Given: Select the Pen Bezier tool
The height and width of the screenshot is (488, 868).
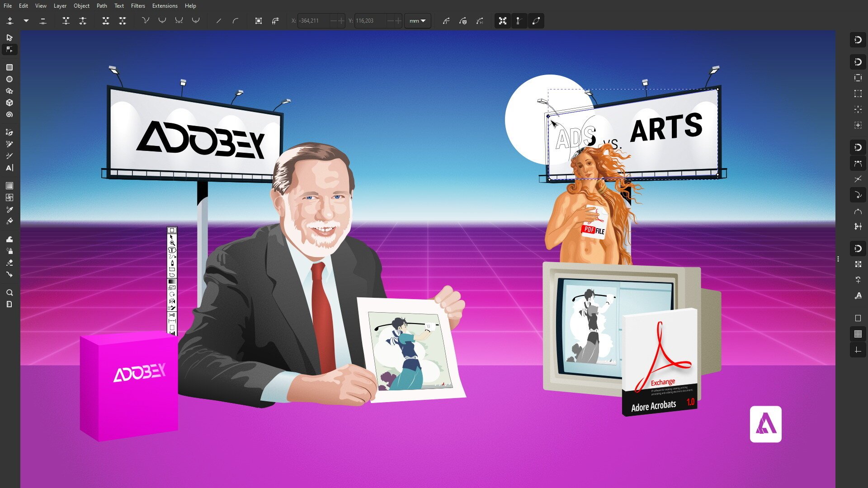Looking at the screenshot, I should pos(9,132).
